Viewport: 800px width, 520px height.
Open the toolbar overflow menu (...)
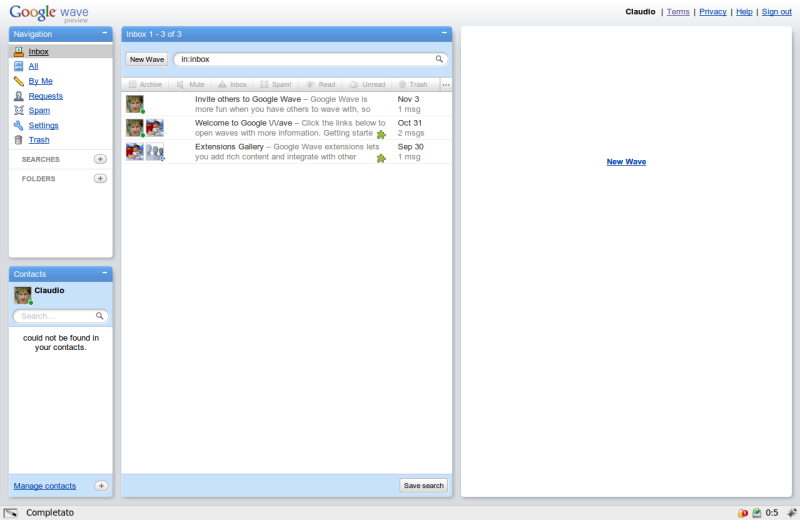(446, 85)
